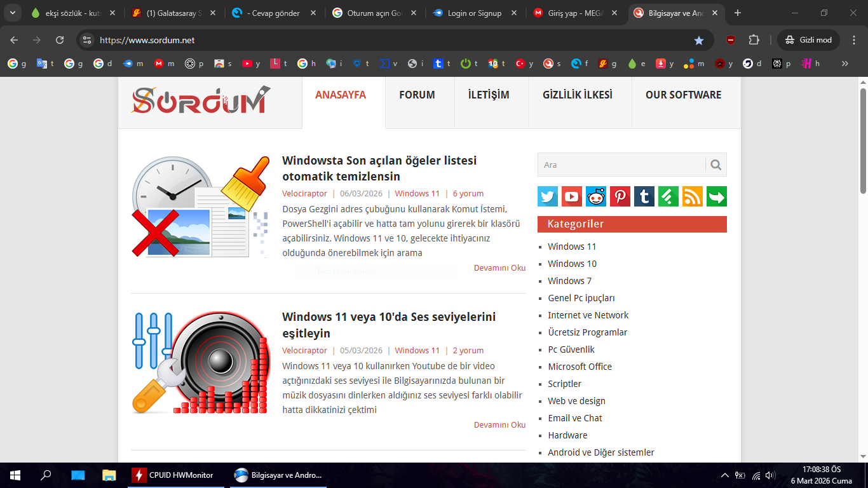Click the address bar URL
This screenshot has height=488, width=868.
(x=147, y=40)
